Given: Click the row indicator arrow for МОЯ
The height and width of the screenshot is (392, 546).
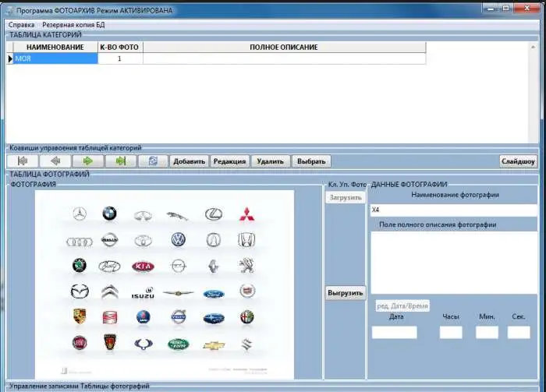Looking at the screenshot, I should [x=9, y=58].
